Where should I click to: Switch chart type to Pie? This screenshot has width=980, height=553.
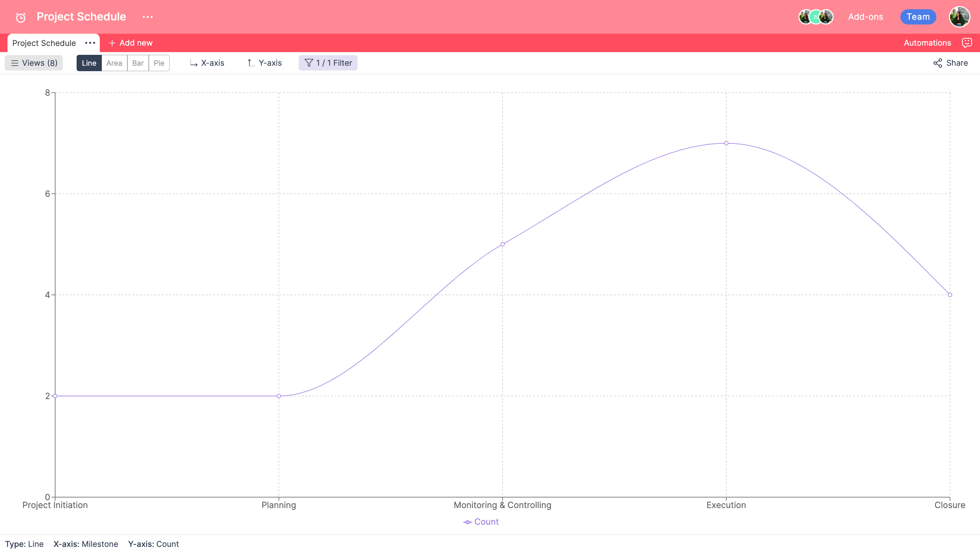[159, 63]
